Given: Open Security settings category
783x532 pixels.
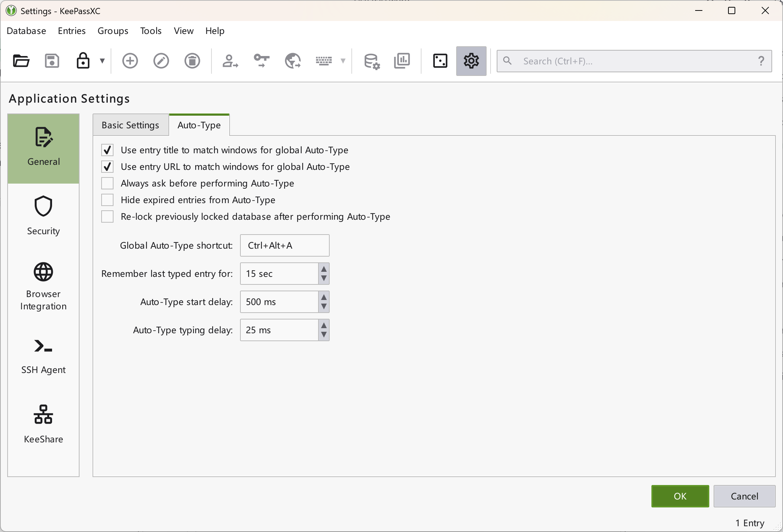Looking at the screenshot, I should click(x=43, y=216).
